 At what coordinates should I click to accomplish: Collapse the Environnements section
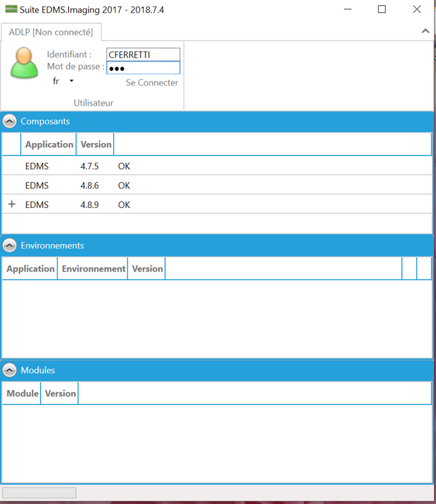click(10, 245)
